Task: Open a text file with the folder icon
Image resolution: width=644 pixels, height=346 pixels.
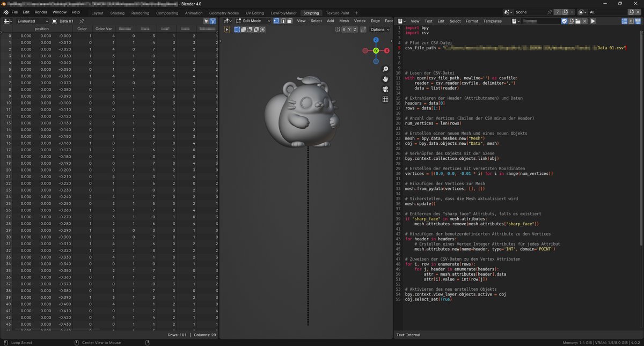Action: click(x=577, y=21)
